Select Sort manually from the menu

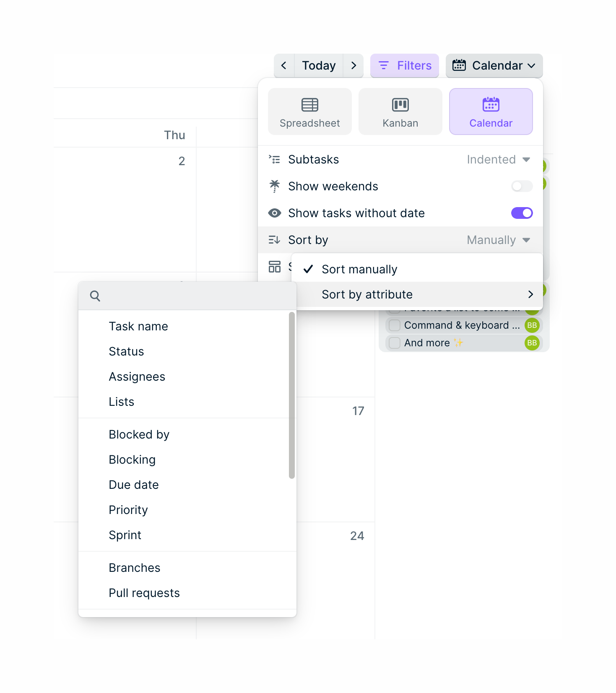(x=359, y=269)
